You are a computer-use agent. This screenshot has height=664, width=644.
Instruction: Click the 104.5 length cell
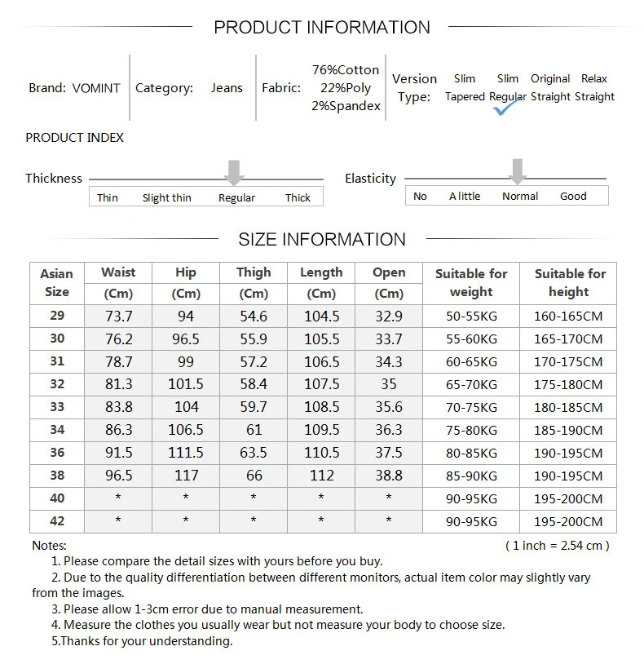click(321, 317)
